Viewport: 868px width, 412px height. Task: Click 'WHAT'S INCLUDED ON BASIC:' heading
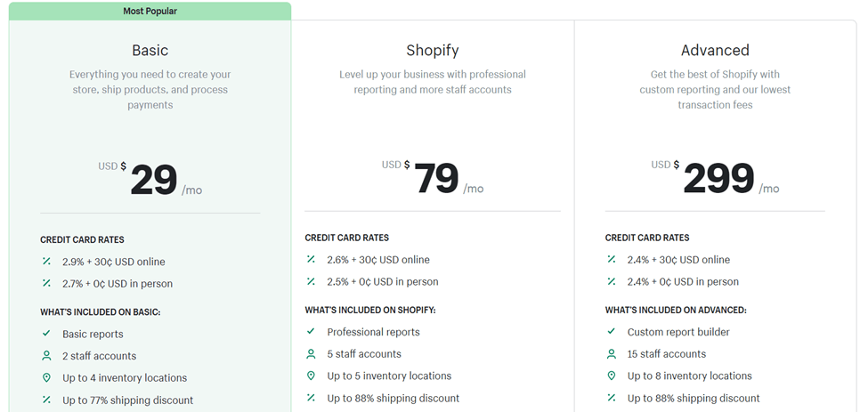click(101, 312)
